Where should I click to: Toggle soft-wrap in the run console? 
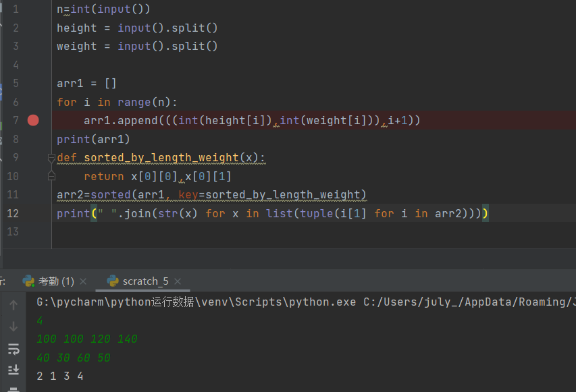[x=14, y=349]
